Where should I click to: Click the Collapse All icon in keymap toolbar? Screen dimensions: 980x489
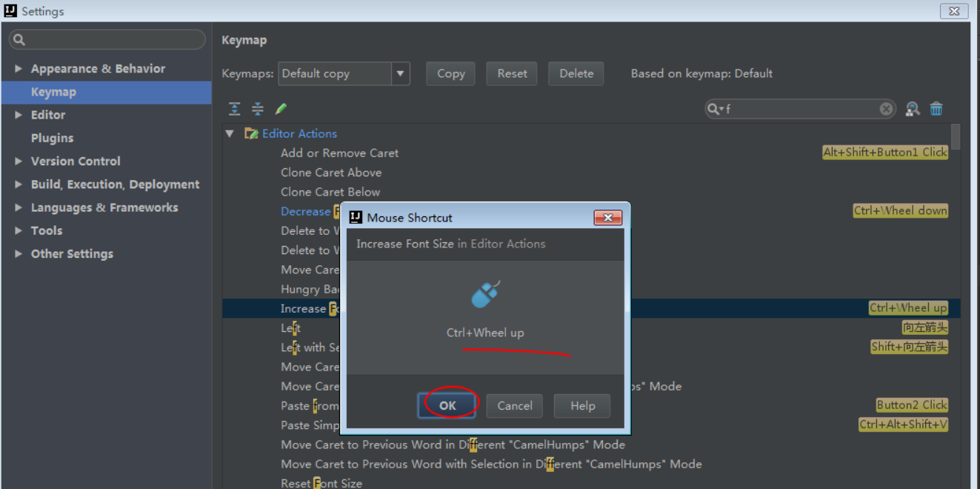click(x=257, y=109)
